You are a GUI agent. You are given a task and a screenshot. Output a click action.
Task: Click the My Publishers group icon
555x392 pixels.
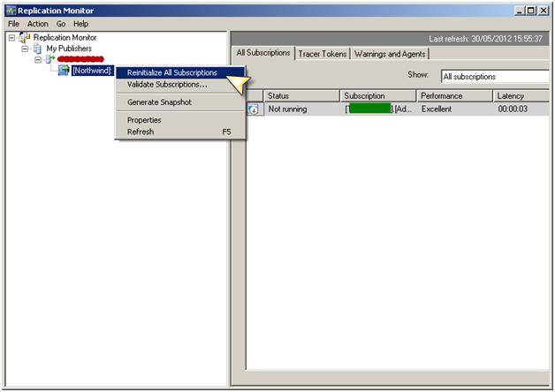coord(37,49)
